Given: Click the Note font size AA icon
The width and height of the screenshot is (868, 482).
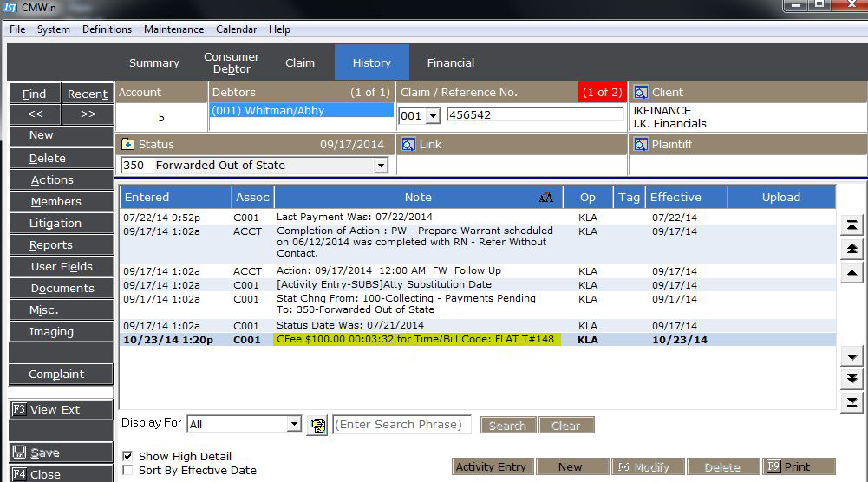Looking at the screenshot, I should (545, 198).
